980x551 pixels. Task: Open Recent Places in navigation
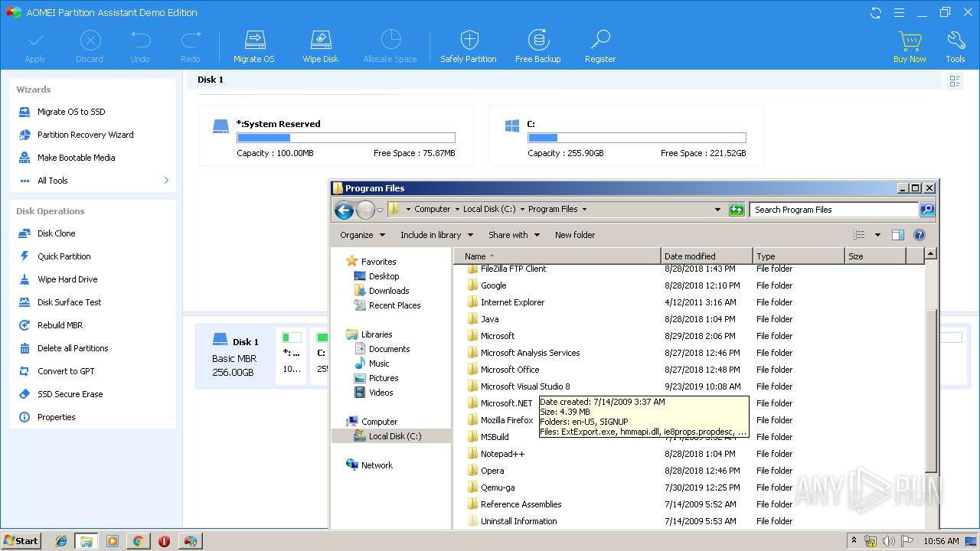pyautogui.click(x=394, y=305)
